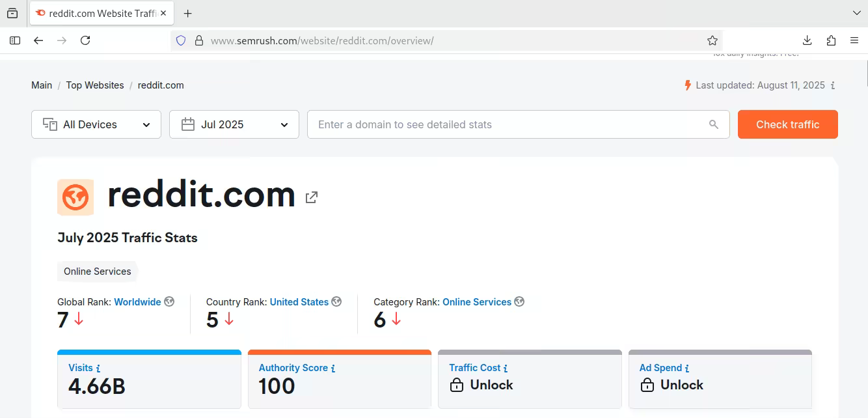Click the info icon next to Traffic Cost

506,369
